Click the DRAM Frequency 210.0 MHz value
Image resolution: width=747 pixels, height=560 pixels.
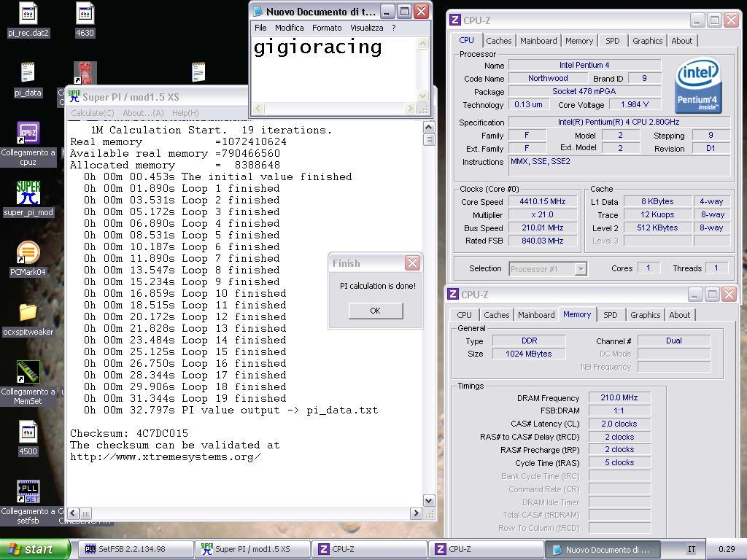[619, 397]
